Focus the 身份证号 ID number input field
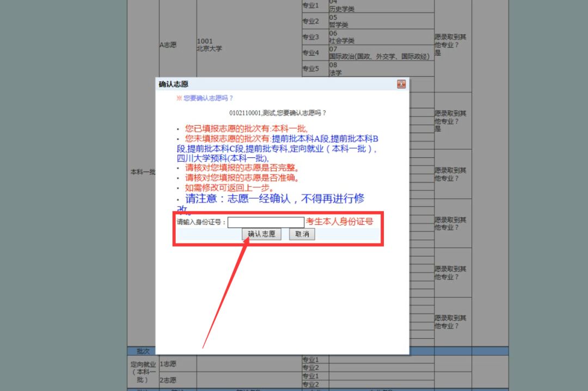The width and height of the screenshot is (588, 391). pos(266,222)
